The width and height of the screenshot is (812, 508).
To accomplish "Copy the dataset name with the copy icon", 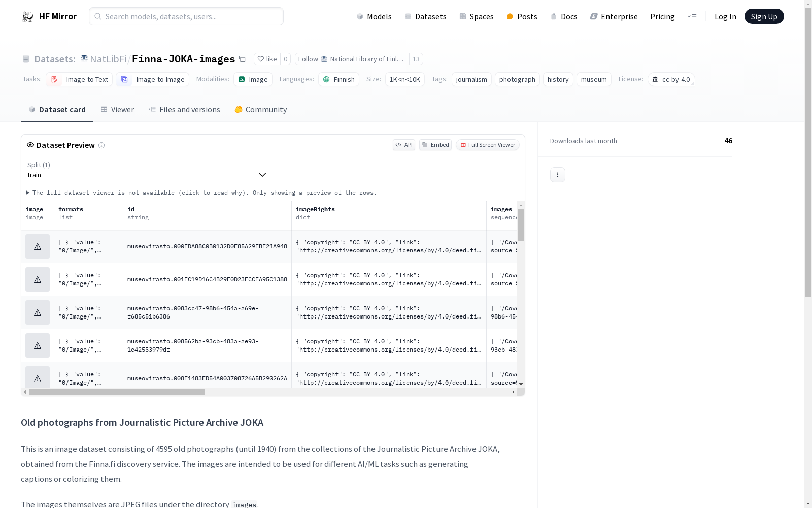I will click(243, 59).
